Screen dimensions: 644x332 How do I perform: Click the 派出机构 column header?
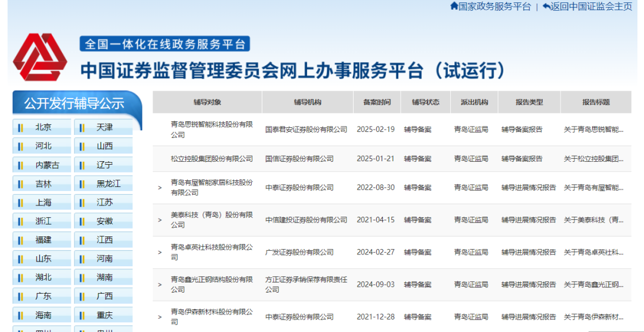click(475, 103)
